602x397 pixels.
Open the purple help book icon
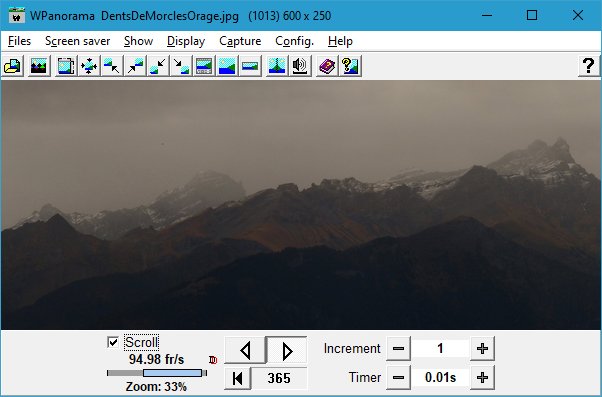coord(327,66)
